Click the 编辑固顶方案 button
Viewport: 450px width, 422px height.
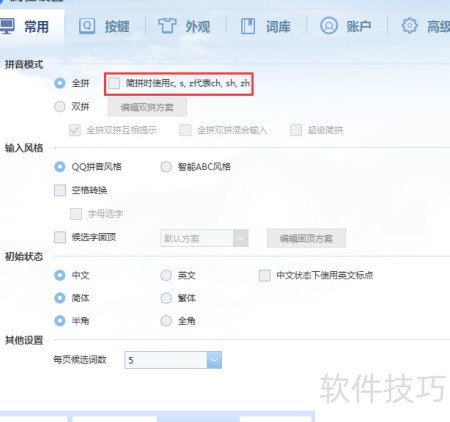coord(306,238)
